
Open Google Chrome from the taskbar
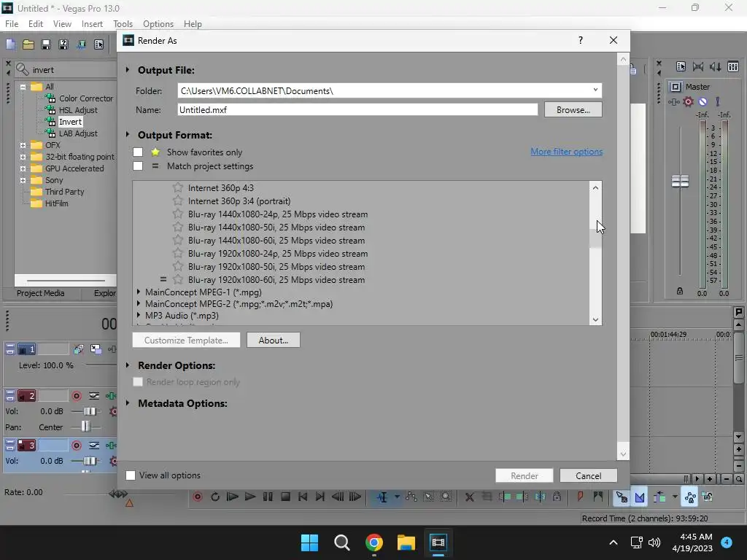point(374,542)
